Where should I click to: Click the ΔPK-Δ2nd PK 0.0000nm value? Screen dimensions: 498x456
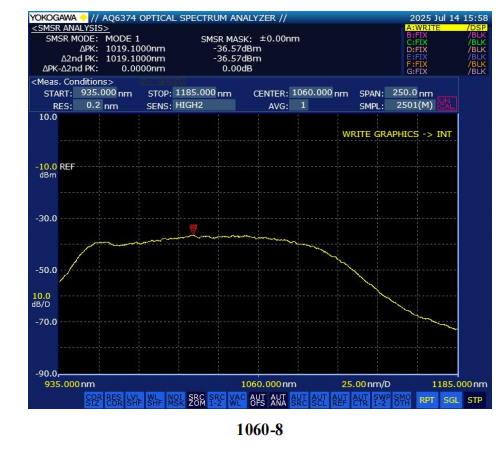143,69
